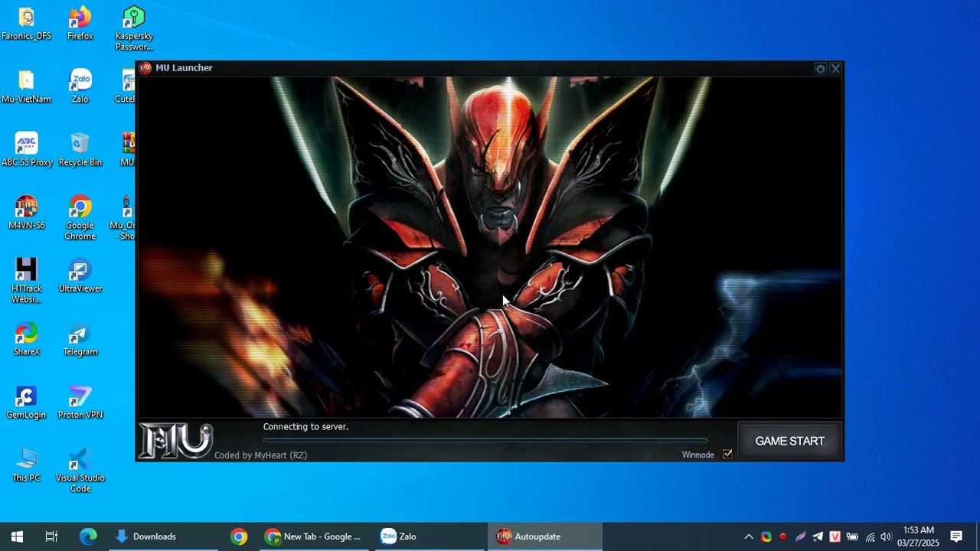The width and height of the screenshot is (980, 551).
Task: Open Telegram desktop shortcut
Action: (80, 339)
